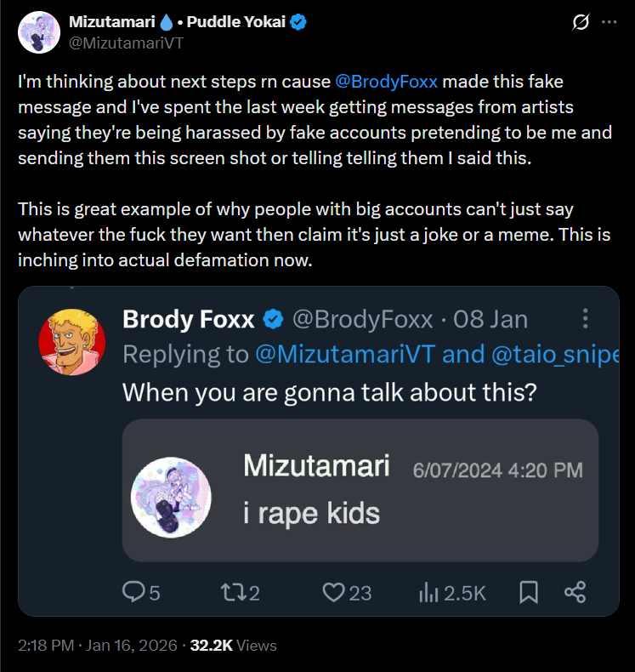The width and height of the screenshot is (635, 672).
Task: Click the @MizutamariVT handle
Action: point(127,43)
